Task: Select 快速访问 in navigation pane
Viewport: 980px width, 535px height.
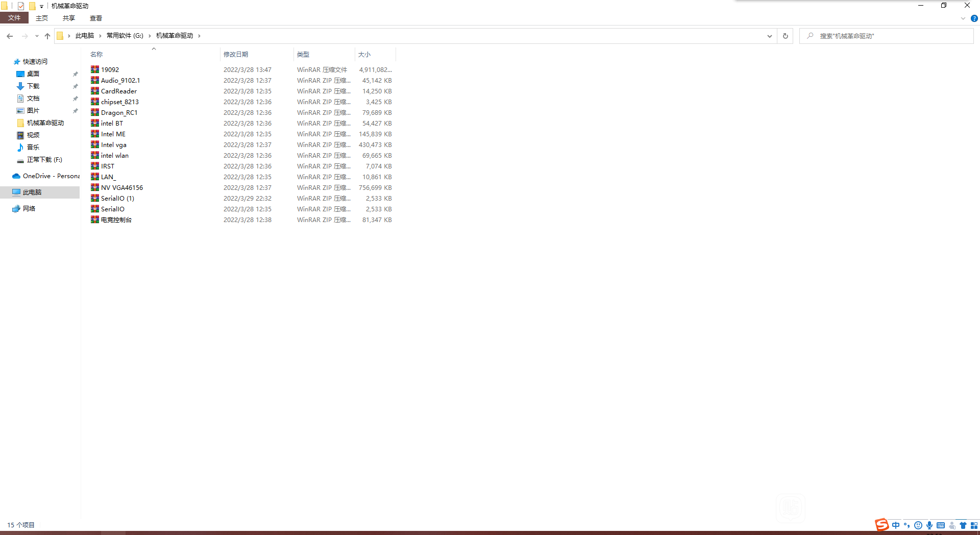Action: pos(35,62)
